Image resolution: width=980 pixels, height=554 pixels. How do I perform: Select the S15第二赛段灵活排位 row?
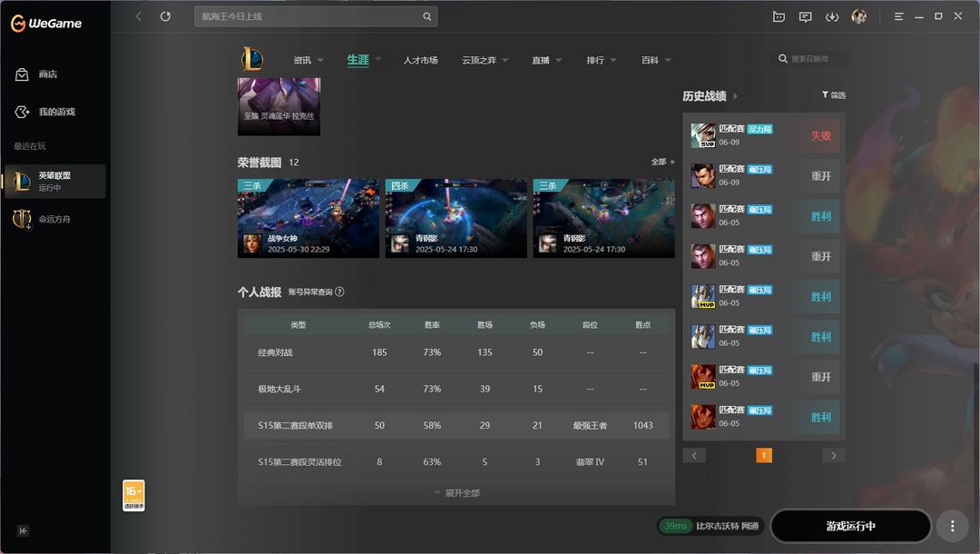click(456, 462)
